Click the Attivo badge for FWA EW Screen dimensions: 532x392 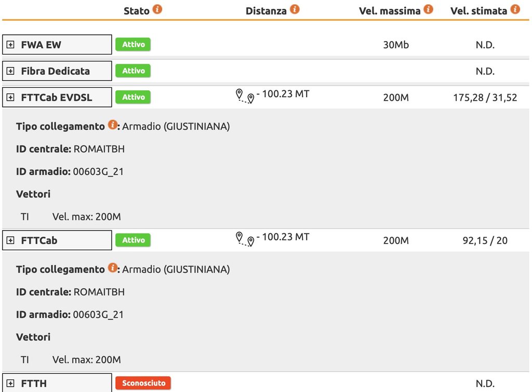[133, 45]
